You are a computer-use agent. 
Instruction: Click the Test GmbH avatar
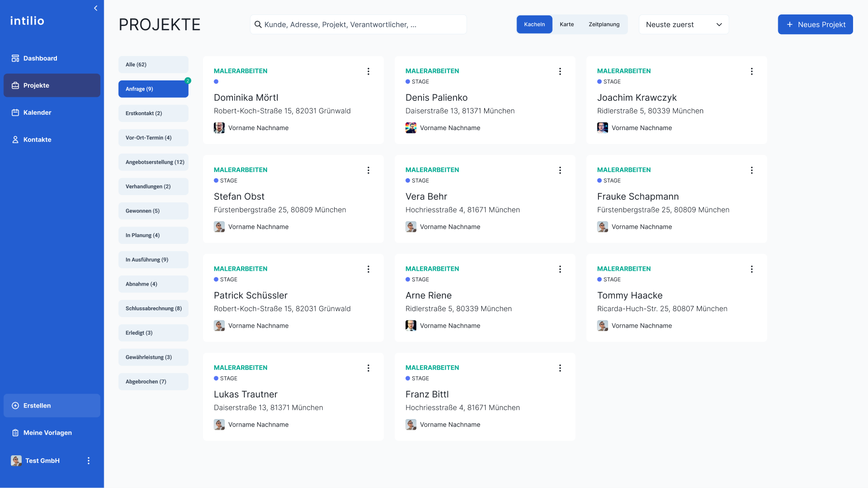pos(16,461)
